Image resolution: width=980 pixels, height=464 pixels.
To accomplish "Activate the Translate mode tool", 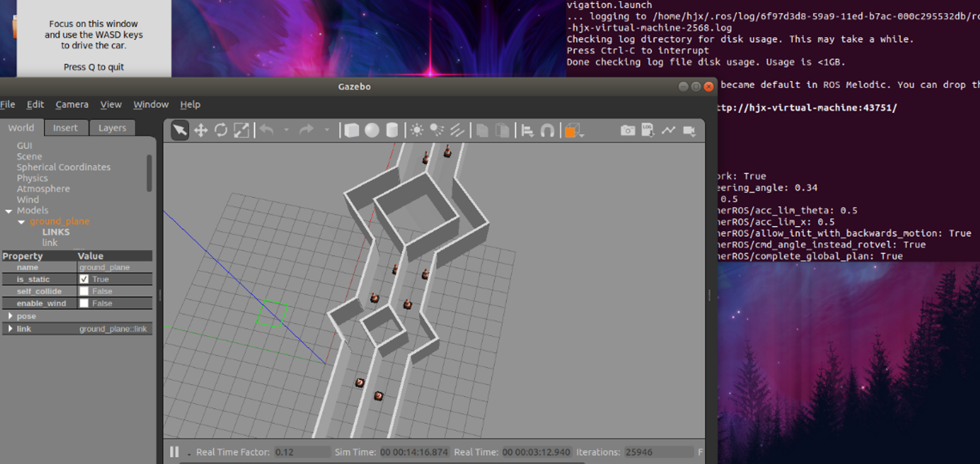I will pyautogui.click(x=201, y=130).
